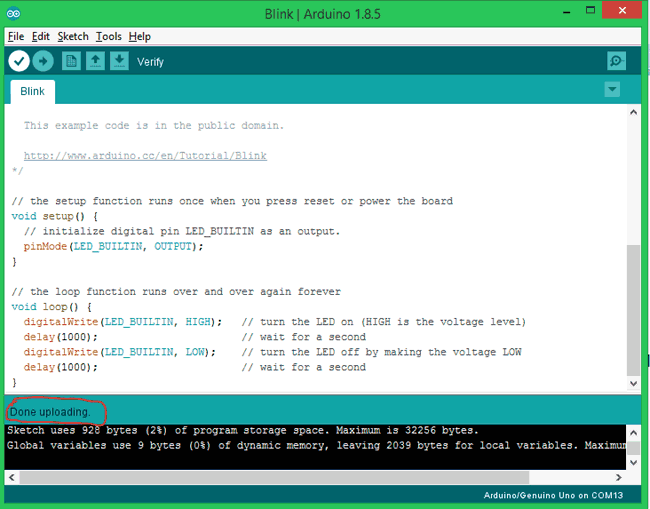The height and width of the screenshot is (509, 650).
Task: Click the 'the loop function runs over' comment
Action: click(176, 292)
